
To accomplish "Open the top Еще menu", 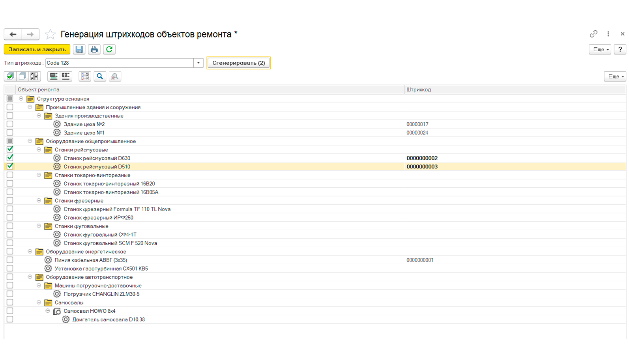I will [600, 49].
